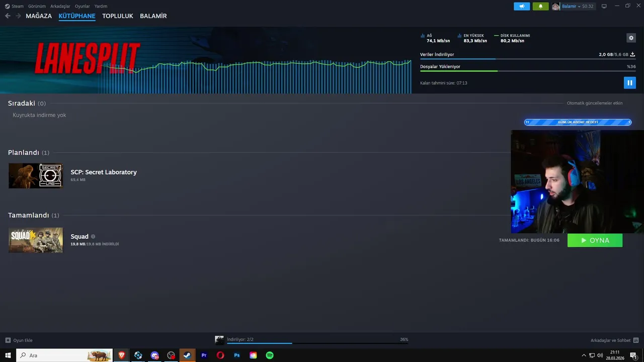Image resolution: width=644 pixels, height=362 pixels.
Task: Open Opera browser from taskbar
Action: tap(220, 355)
